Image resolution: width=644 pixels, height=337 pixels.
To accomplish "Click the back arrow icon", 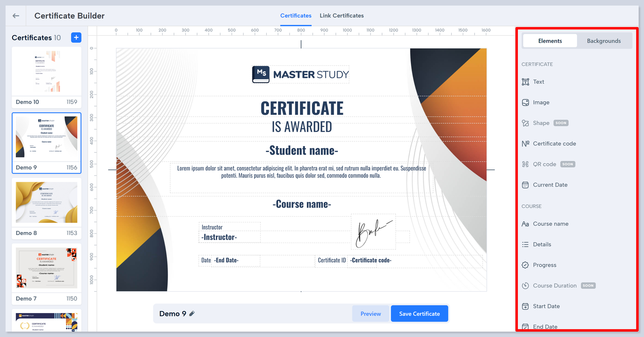I will pyautogui.click(x=16, y=16).
